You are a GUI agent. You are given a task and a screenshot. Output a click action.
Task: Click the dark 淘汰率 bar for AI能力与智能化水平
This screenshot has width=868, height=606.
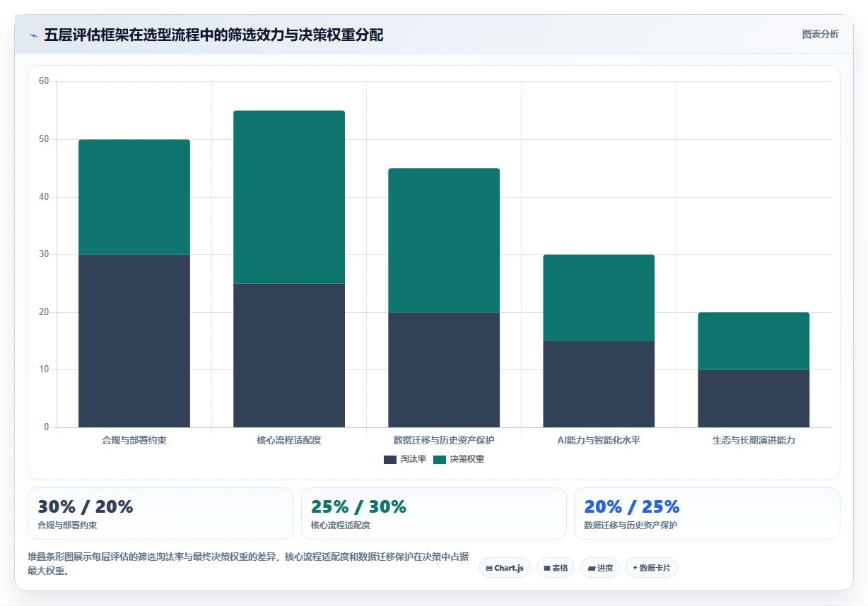click(599, 384)
